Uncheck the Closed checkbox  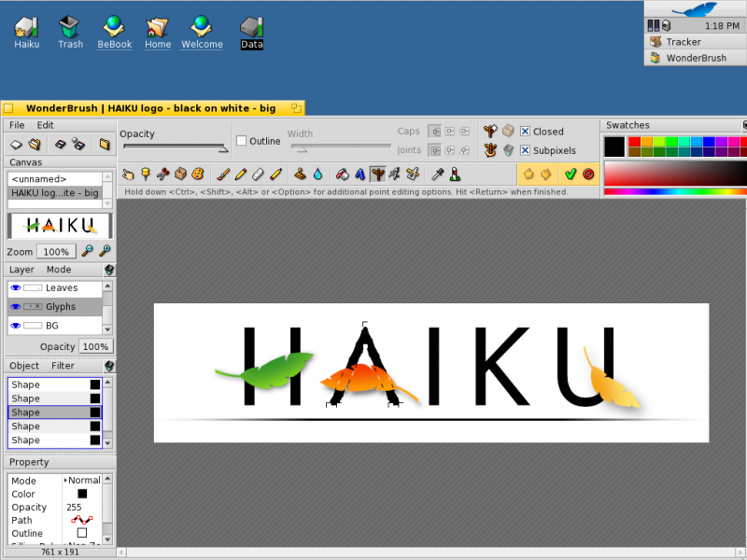pos(525,132)
